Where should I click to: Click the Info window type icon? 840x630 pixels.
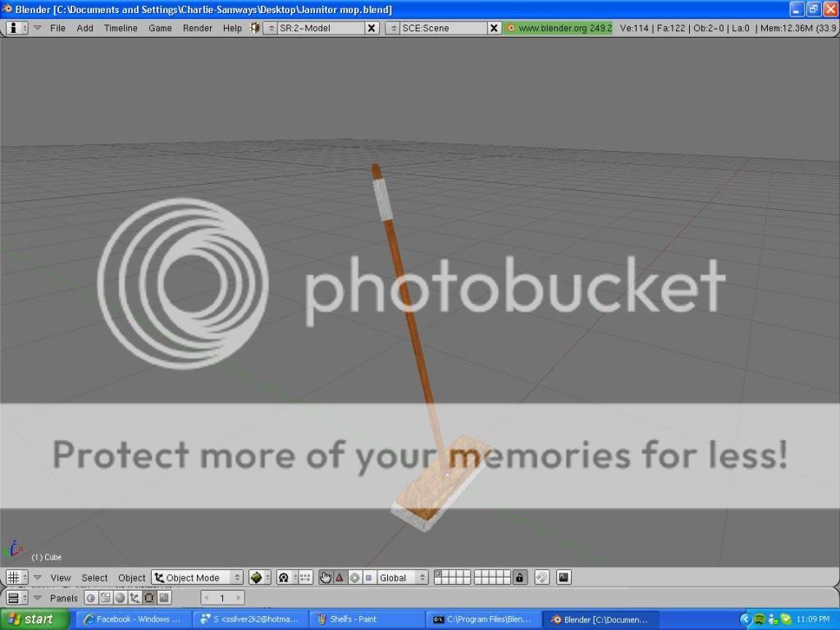click(x=16, y=28)
